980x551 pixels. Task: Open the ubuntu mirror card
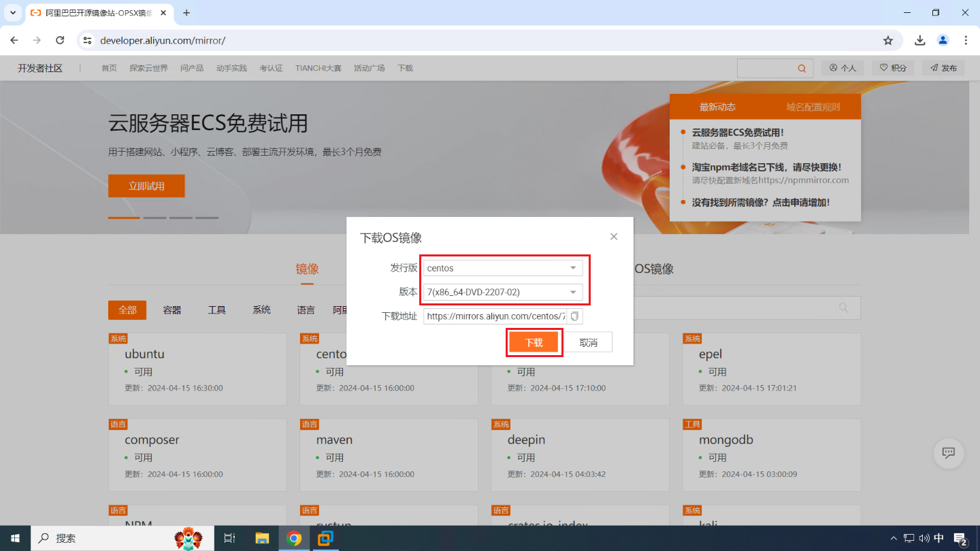coord(197,369)
